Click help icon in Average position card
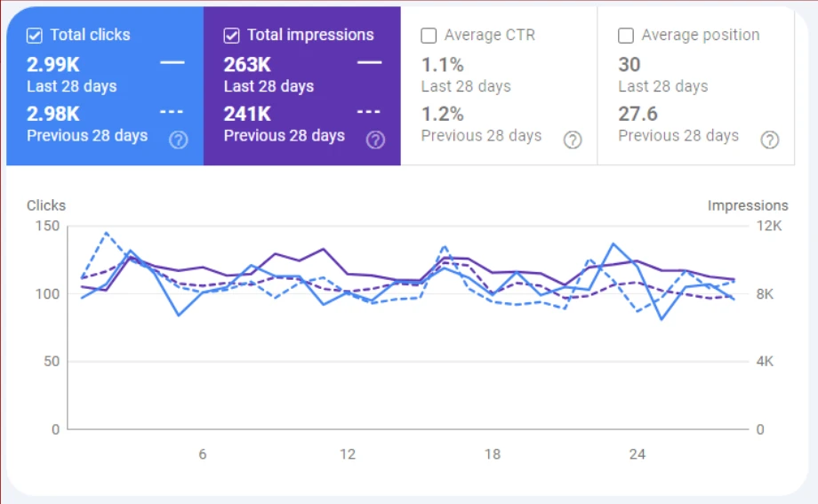Viewport: 818px width, 504px height. coord(770,140)
